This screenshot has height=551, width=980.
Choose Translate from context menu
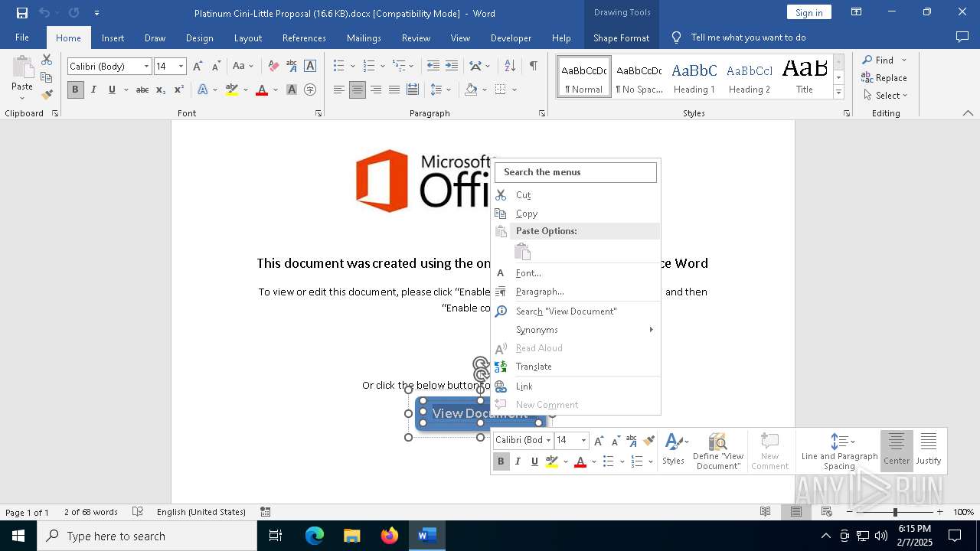[x=576, y=367]
